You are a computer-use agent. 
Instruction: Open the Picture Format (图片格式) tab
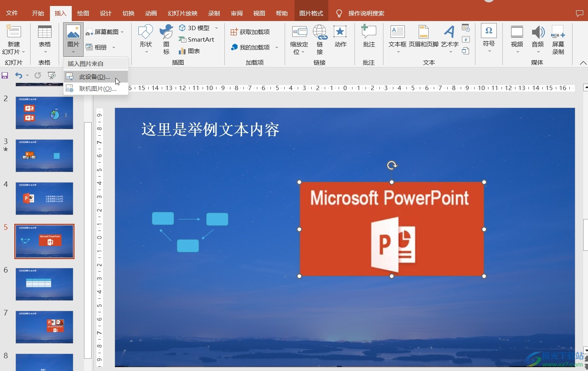[311, 13]
